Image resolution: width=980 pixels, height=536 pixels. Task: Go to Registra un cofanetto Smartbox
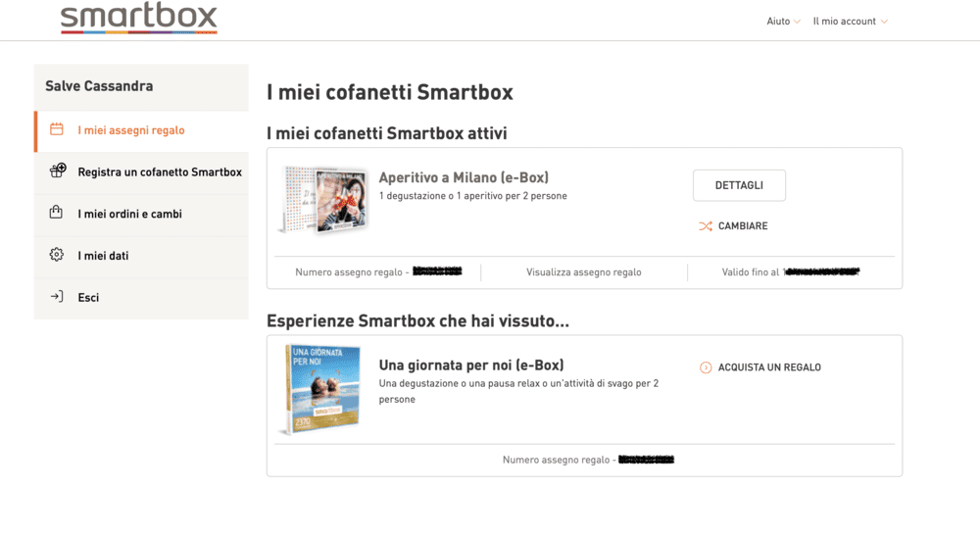pos(141,171)
